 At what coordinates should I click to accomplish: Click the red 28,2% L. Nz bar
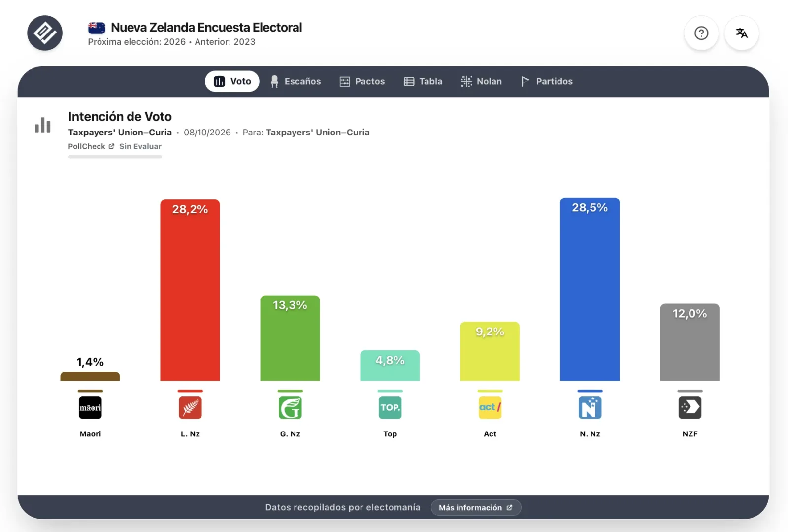(190, 290)
